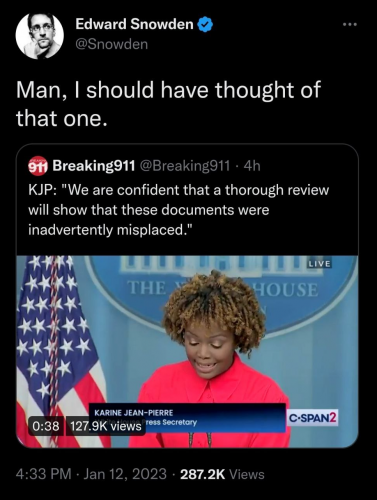
Task: Click the Karine Jean-Pierre name banner
Action: pyautogui.click(x=187, y=417)
